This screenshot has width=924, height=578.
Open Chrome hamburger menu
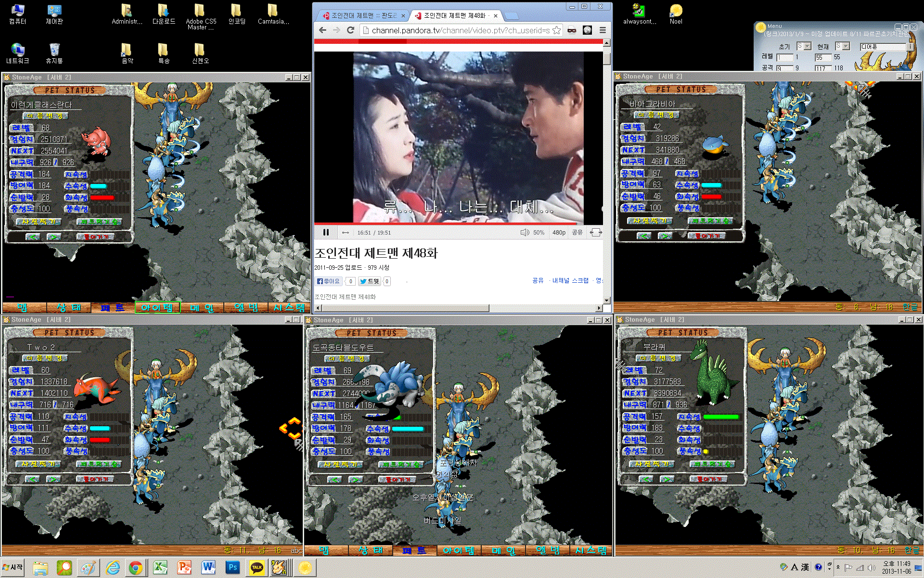point(603,30)
